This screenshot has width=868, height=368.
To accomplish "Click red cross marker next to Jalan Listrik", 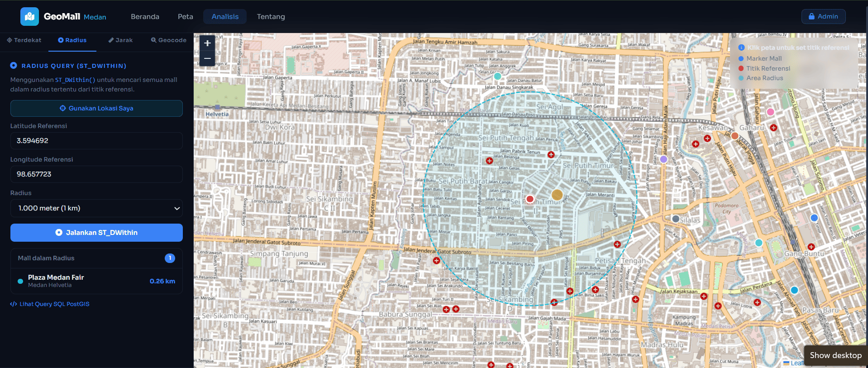I will (x=758, y=302).
